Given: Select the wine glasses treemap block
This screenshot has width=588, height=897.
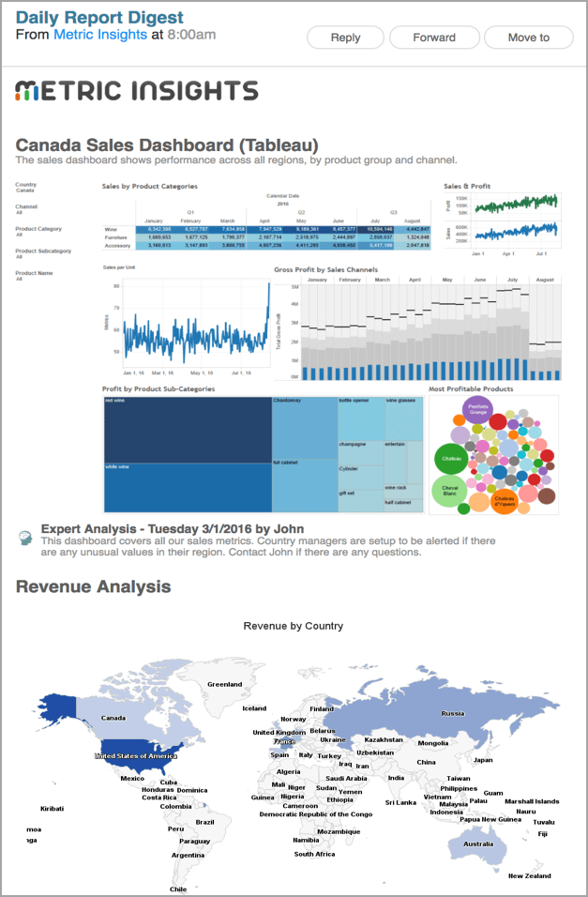Looking at the screenshot, I should click(404, 418).
